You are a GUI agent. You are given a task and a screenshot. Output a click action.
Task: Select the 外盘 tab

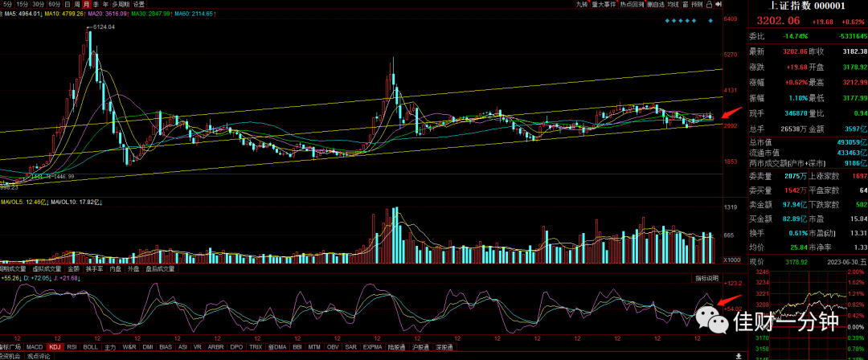pos(133,268)
